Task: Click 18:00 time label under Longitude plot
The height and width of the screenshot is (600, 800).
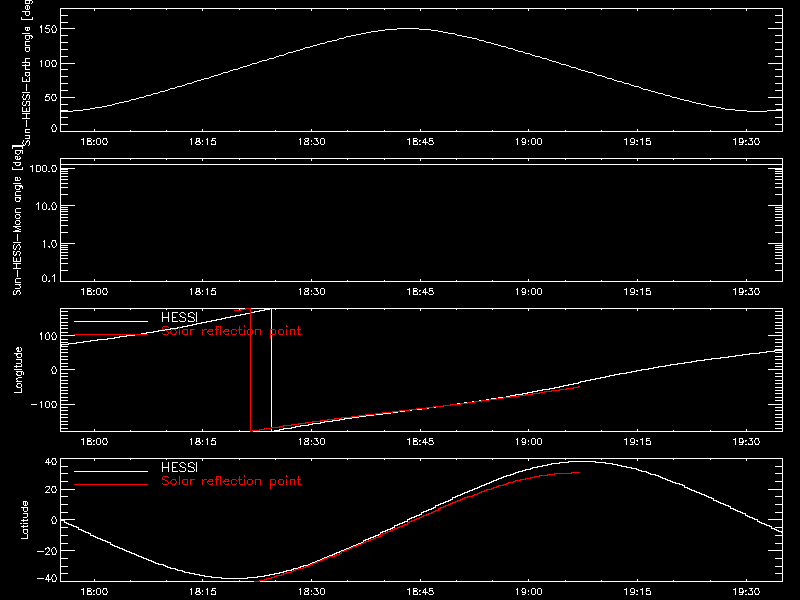Action: pyautogui.click(x=94, y=441)
